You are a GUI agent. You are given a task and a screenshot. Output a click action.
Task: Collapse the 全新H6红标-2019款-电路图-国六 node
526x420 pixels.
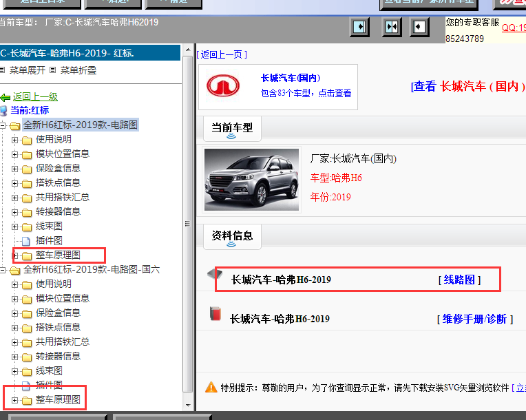tap(3, 270)
